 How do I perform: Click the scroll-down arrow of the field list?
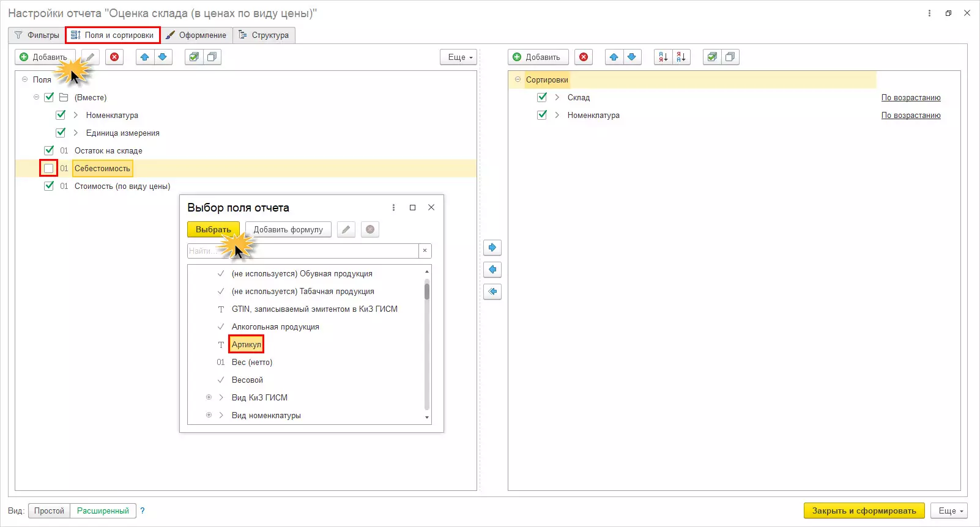tap(427, 418)
